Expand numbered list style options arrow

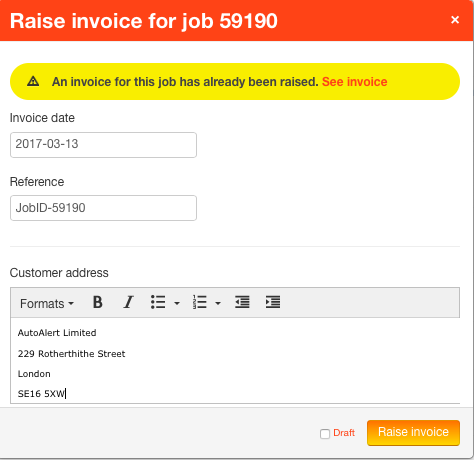[218, 303]
